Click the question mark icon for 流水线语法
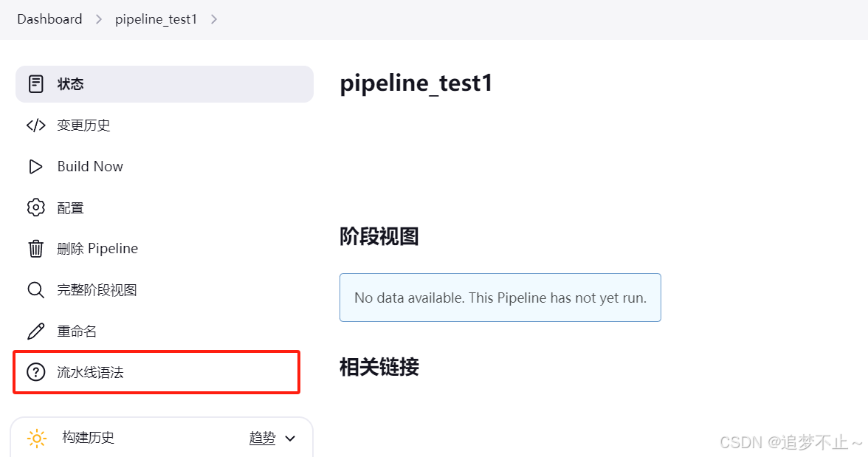The height and width of the screenshot is (457, 868). coord(36,372)
